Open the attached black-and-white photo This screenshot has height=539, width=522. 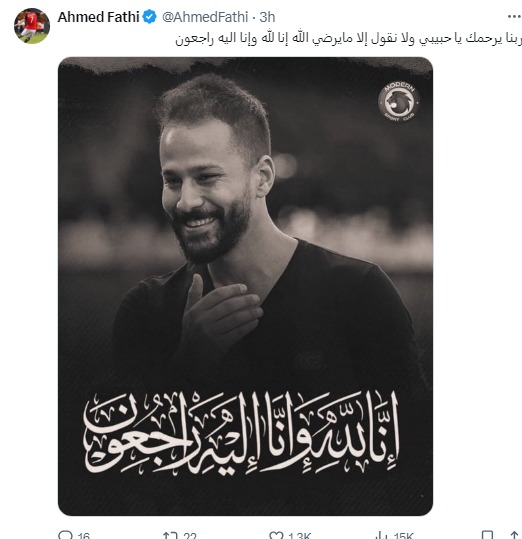pyautogui.click(x=245, y=286)
